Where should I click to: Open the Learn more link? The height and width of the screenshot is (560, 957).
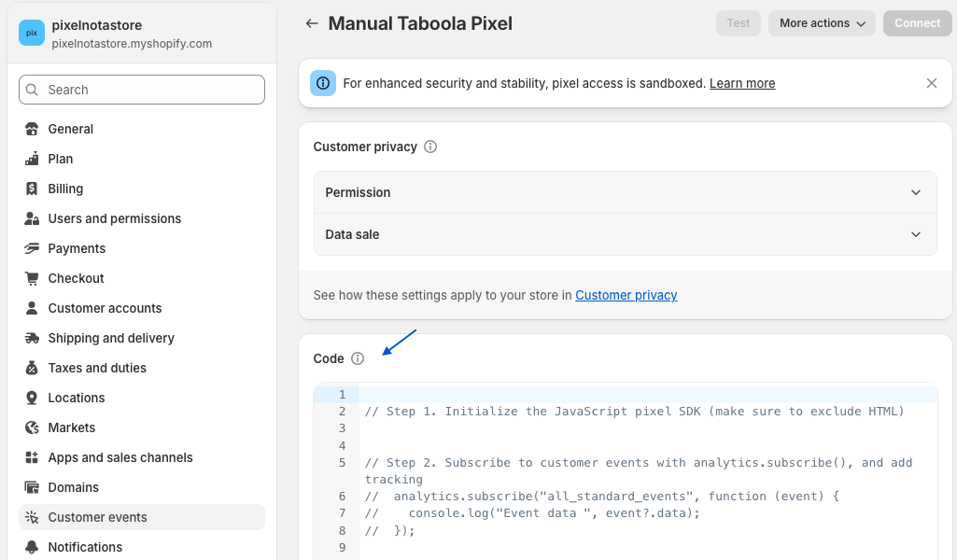742,83
